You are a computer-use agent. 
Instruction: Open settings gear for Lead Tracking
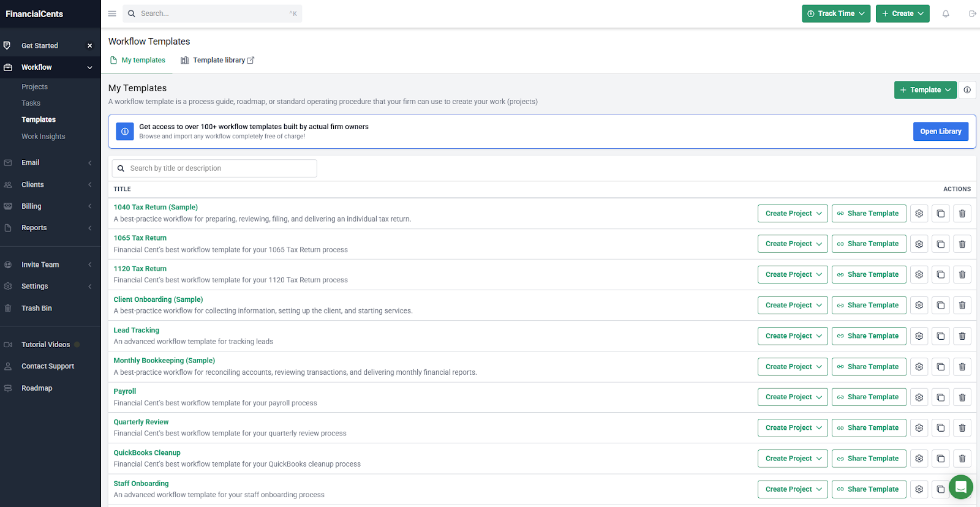coord(919,336)
